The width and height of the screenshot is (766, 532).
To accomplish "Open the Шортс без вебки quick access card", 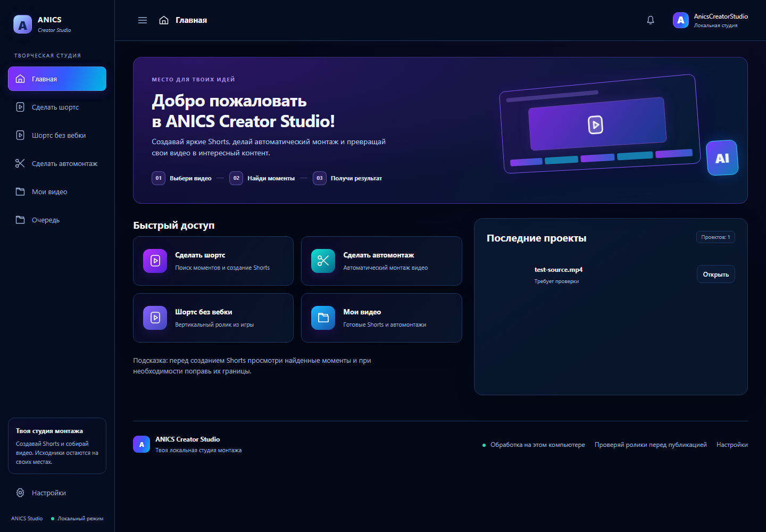I will [213, 318].
